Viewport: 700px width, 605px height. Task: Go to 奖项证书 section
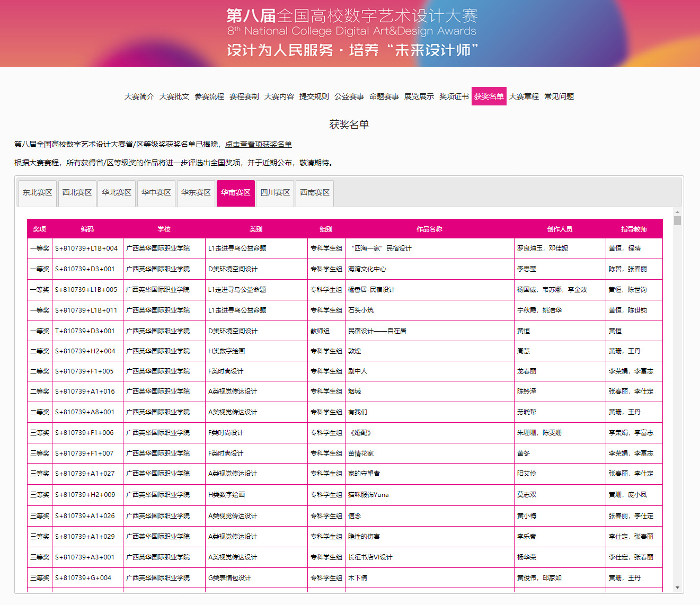click(x=454, y=96)
